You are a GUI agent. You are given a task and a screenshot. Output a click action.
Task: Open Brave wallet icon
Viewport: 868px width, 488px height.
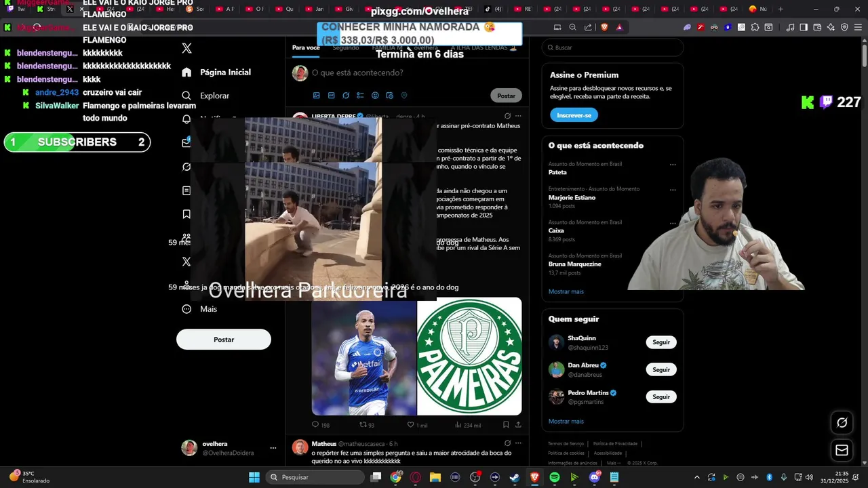[x=817, y=27]
